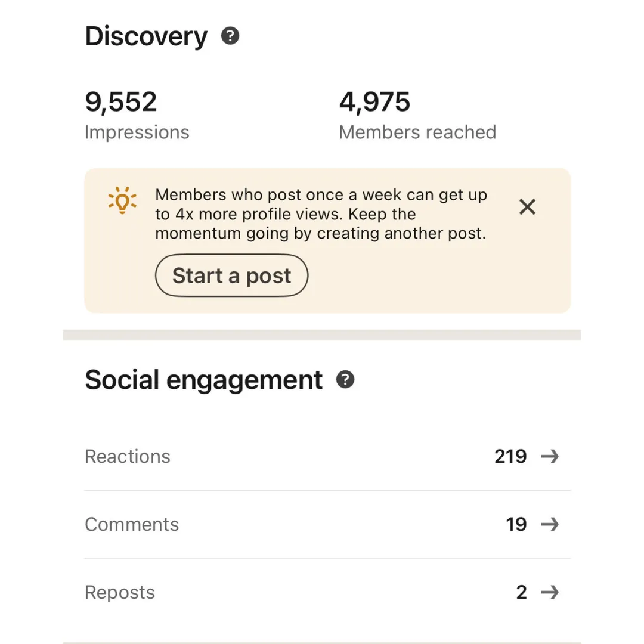Dismiss the posting tip banner
The width and height of the screenshot is (644, 644).
[x=527, y=206]
